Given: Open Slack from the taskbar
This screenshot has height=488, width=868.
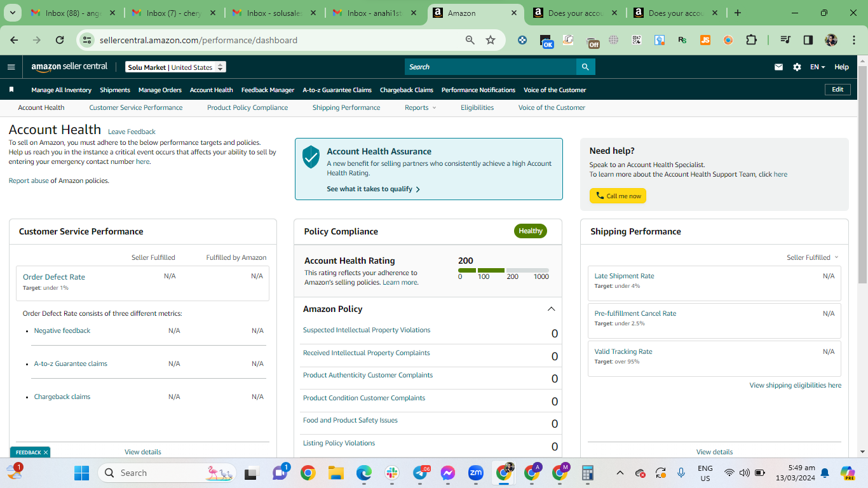Looking at the screenshot, I should [392, 473].
